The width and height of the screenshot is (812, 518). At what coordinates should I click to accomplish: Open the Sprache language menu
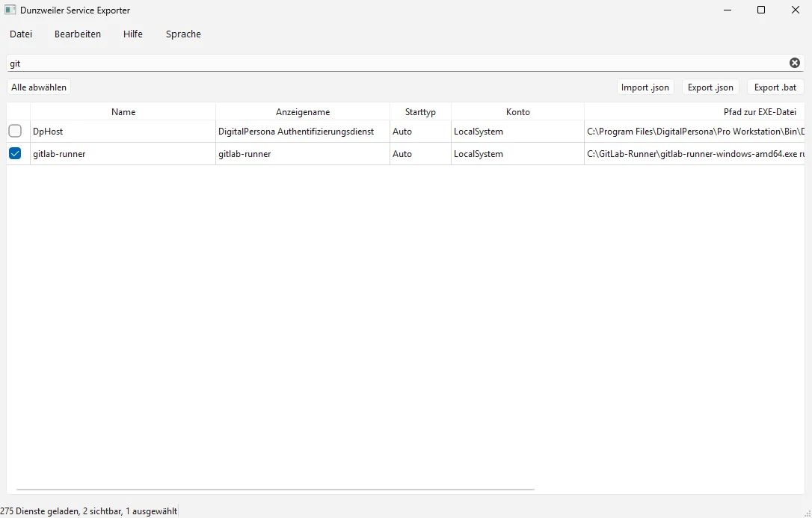[x=183, y=34]
